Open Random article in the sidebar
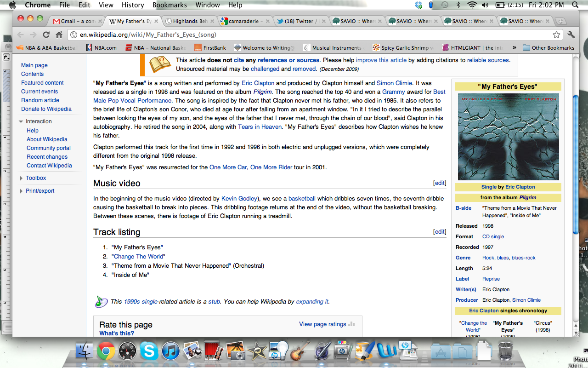The image size is (588, 368). pos(40,100)
